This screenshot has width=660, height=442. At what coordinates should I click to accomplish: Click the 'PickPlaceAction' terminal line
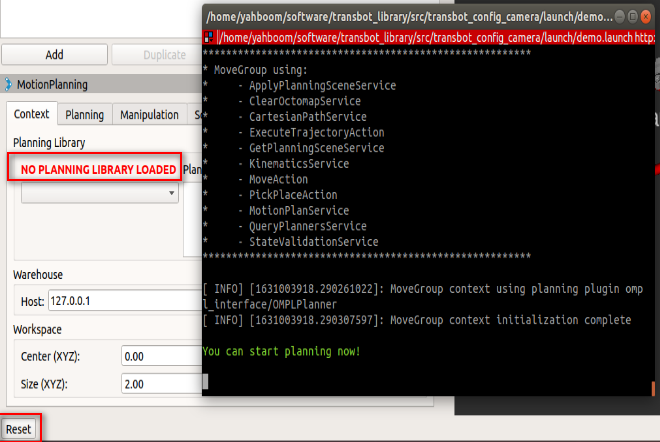[293, 195]
